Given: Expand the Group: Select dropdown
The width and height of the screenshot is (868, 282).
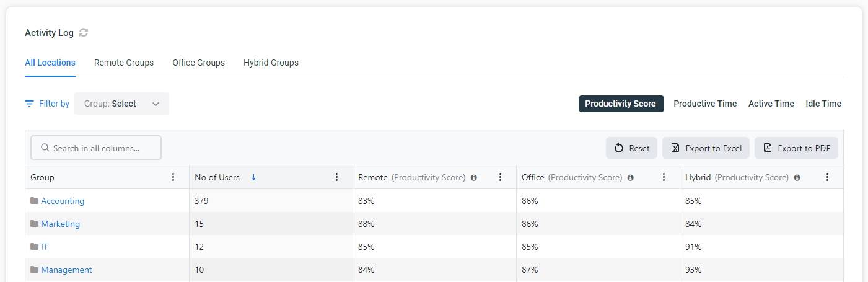Looking at the screenshot, I should [121, 104].
